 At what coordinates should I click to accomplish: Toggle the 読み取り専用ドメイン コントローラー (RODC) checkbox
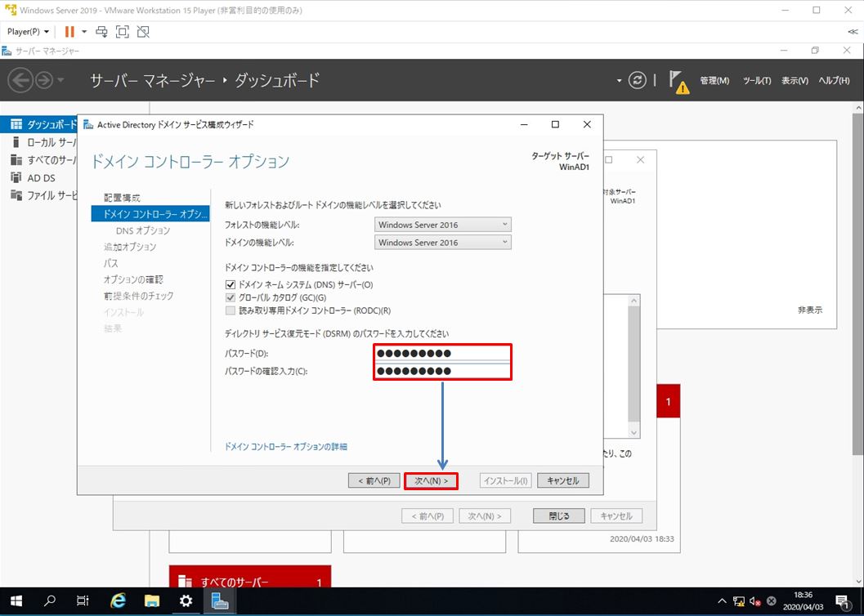(x=231, y=311)
